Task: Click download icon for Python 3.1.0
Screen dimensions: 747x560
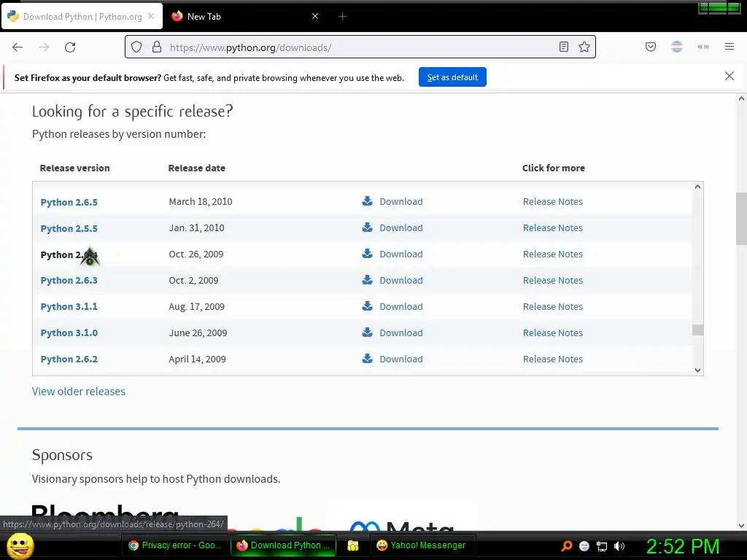Action: point(368,332)
